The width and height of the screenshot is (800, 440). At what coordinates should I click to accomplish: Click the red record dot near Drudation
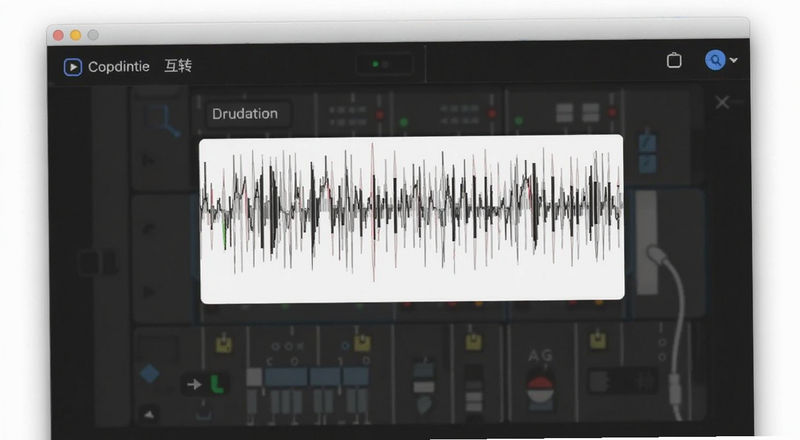coord(380,115)
